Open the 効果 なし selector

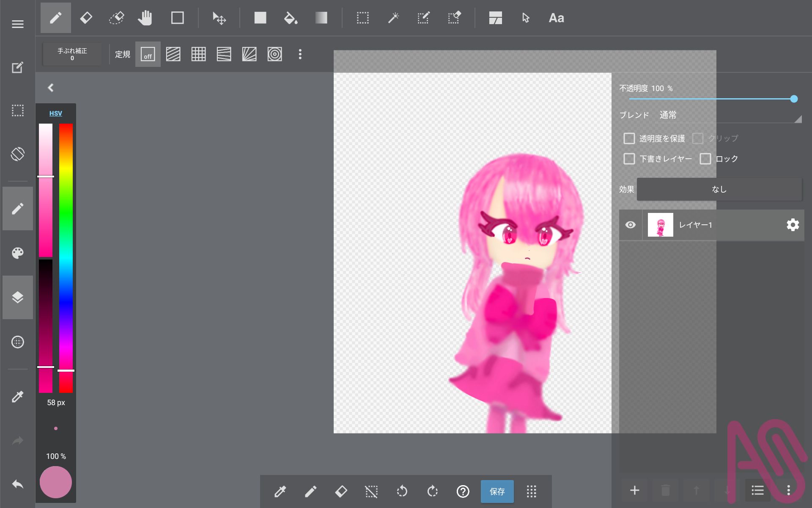(x=719, y=189)
